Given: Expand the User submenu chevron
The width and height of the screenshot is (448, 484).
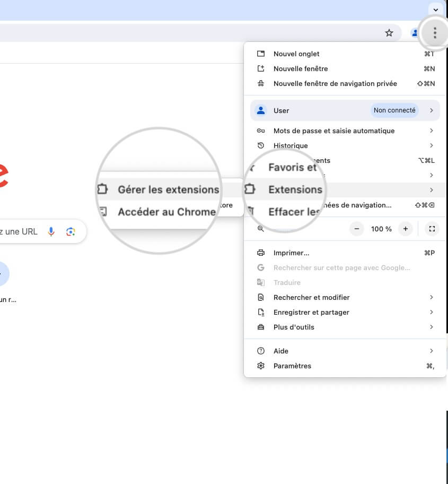Looking at the screenshot, I should [x=432, y=110].
